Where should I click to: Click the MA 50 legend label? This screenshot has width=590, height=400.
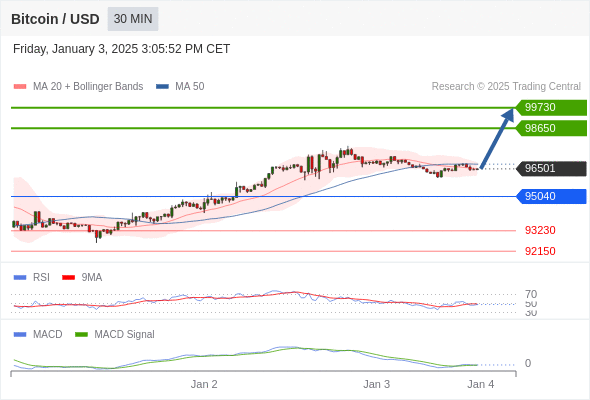tap(190, 87)
